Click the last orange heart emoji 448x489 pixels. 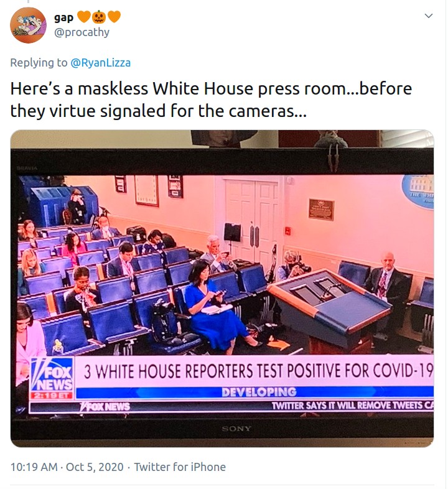(x=114, y=17)
